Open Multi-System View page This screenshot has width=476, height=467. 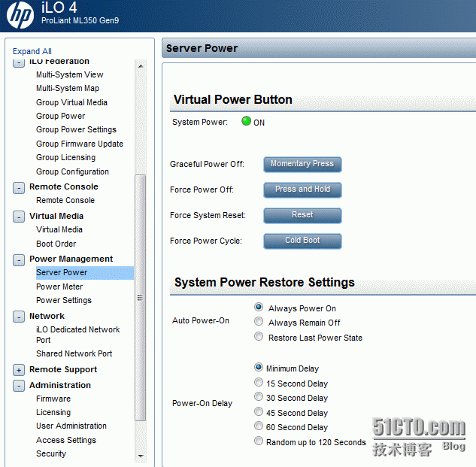pyautogui.click(x=69, y=74)
